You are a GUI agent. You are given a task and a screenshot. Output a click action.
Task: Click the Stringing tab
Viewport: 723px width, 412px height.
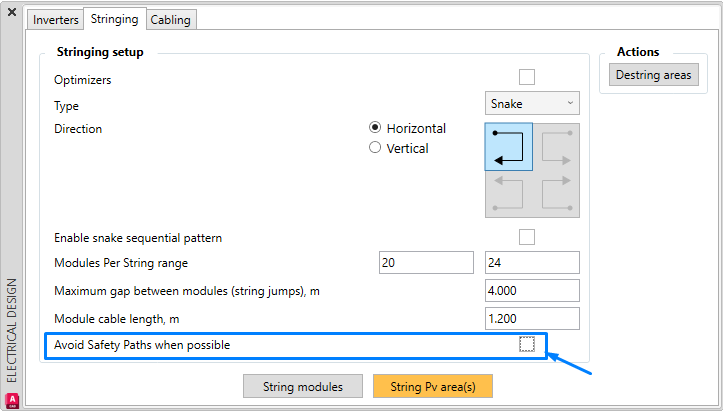pos(114,19)
